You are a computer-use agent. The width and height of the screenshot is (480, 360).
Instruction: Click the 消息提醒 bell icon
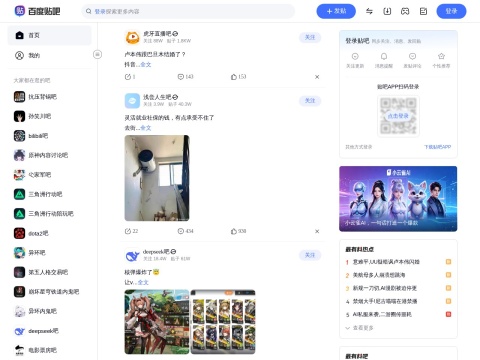[x=384, y=56]
